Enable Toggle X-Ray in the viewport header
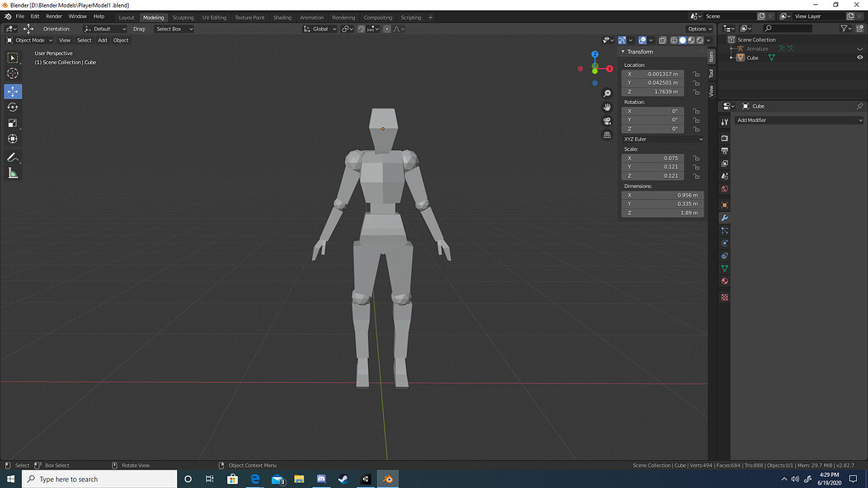This screenshot has height=488, width=868. 662,40
